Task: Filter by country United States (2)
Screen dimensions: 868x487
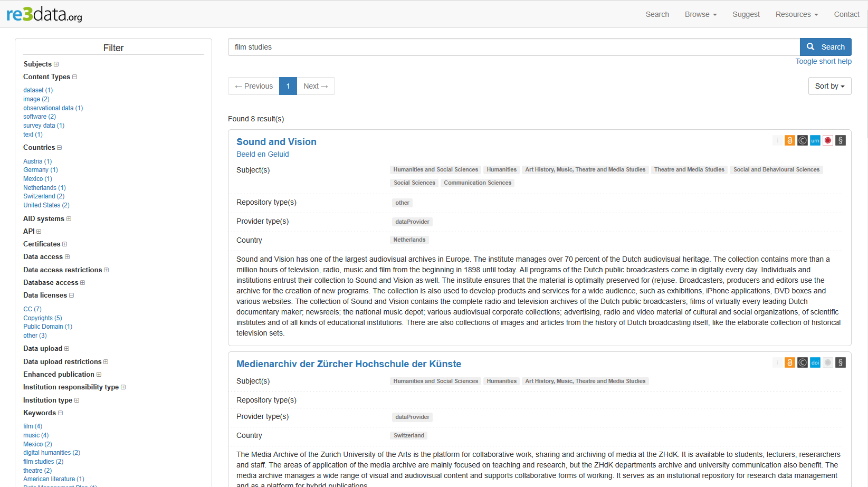Action: coord(46,205)
